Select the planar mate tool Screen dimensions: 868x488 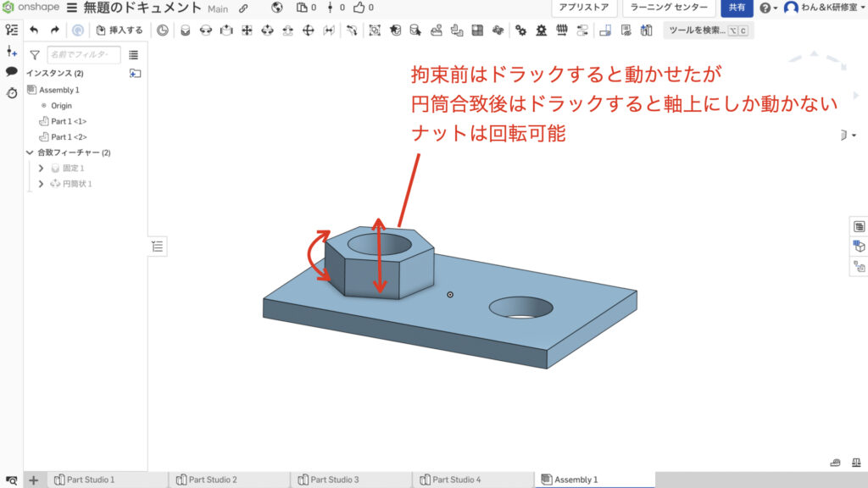(247, 30)
